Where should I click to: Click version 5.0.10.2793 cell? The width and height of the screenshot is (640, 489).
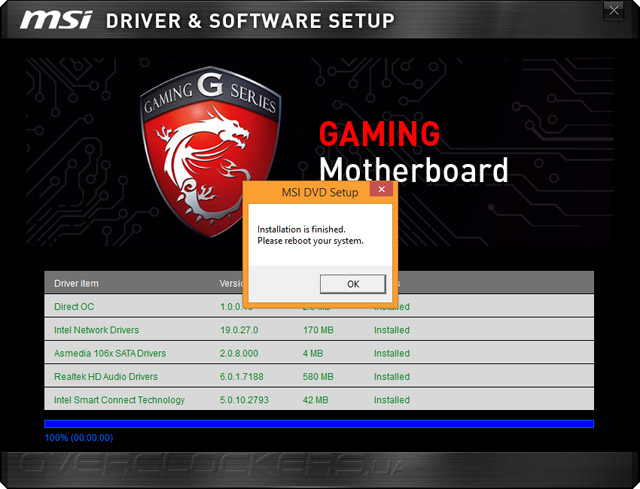coord(244,400)
